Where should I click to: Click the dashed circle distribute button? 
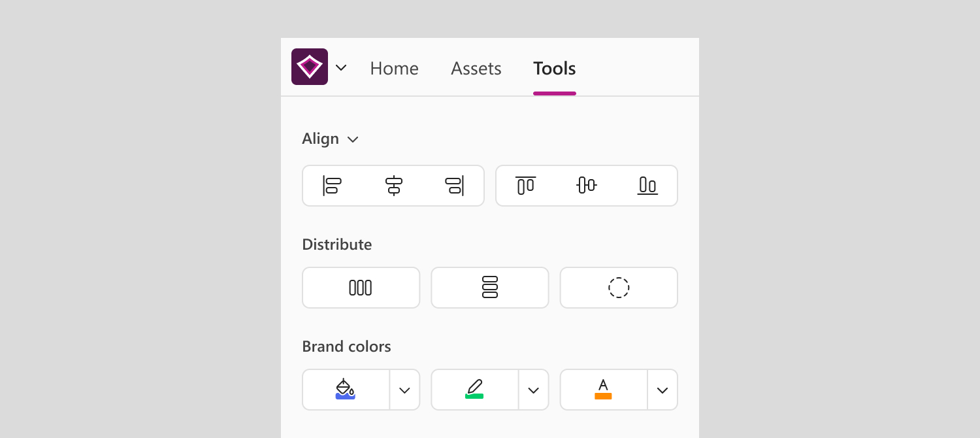[x=619, y=288]
